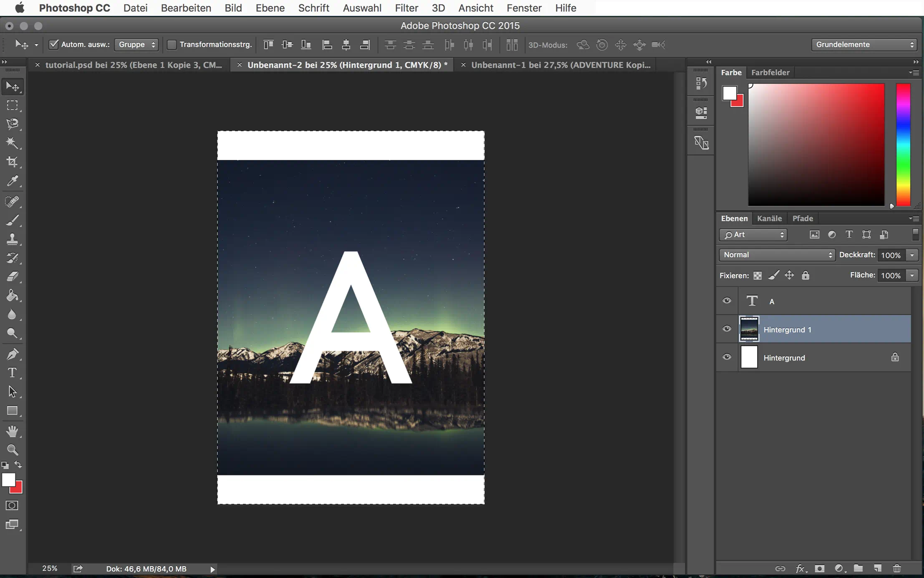Hide the Hintergrund 1 layer
924x578 pixels.
coord(727,329)
